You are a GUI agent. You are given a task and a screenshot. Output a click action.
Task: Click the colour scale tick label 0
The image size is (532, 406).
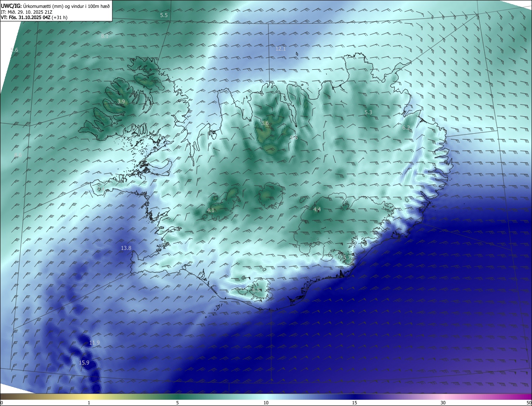[x=2, y=403]
